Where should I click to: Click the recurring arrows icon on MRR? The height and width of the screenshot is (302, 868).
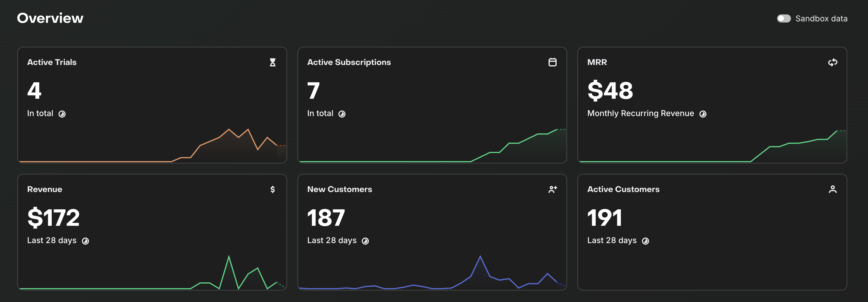pyautogui.click(x=833, y=62)
